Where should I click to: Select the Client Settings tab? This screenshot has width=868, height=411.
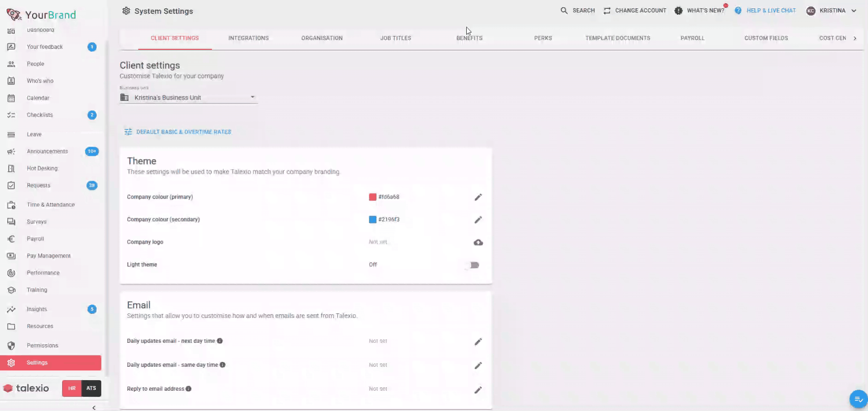[175, 38]
